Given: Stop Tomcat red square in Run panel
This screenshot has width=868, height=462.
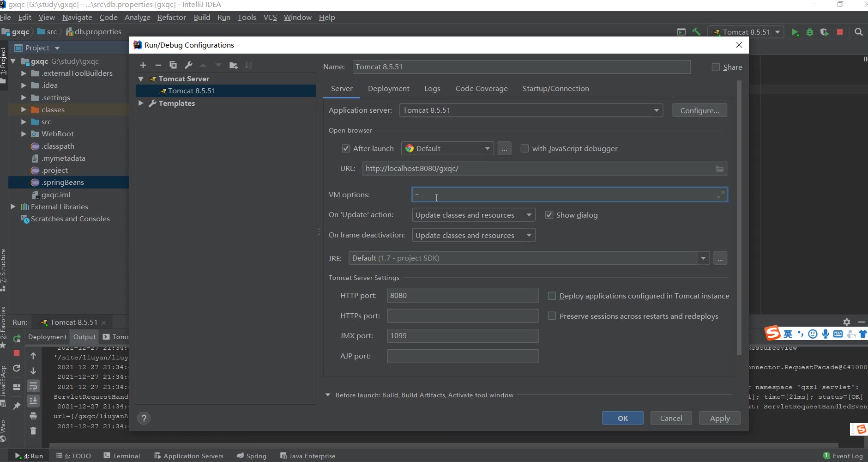Looking at the screenshot, I should coord(17,353).
